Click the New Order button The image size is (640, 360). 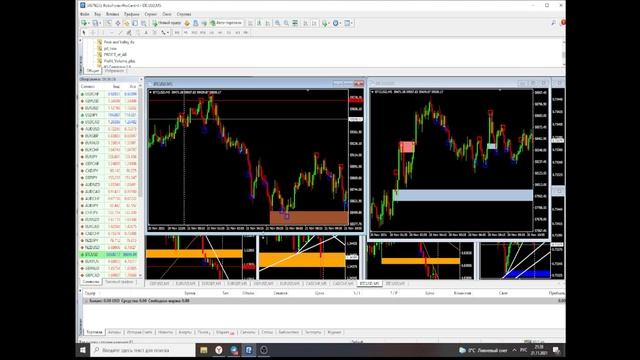[167, 23]
